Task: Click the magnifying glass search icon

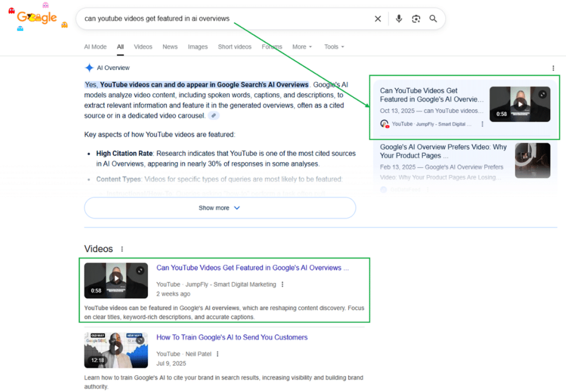Action: [x=433, y=19]
